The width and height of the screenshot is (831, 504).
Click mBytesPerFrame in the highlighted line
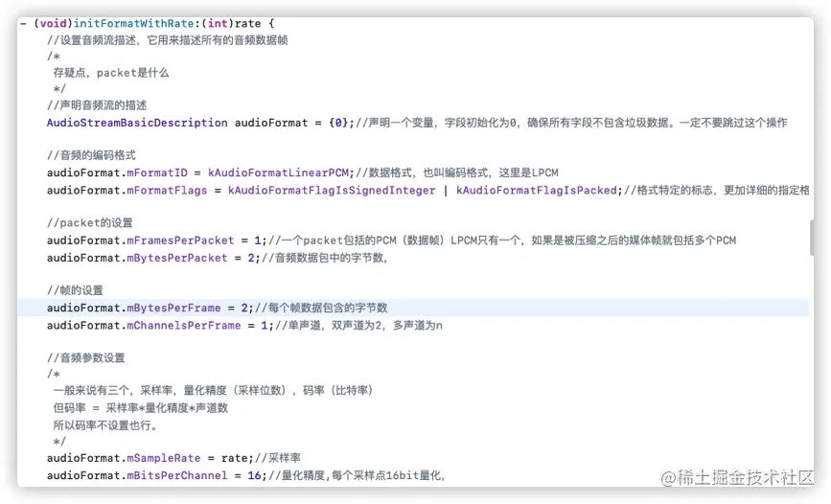173,308
